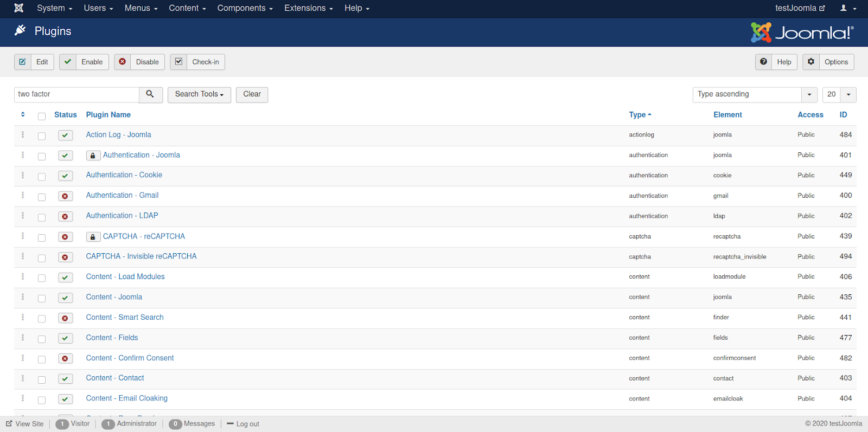Click the Options toolbar button
The height and width of the screenshot is (432, 868).
[828, 62]
